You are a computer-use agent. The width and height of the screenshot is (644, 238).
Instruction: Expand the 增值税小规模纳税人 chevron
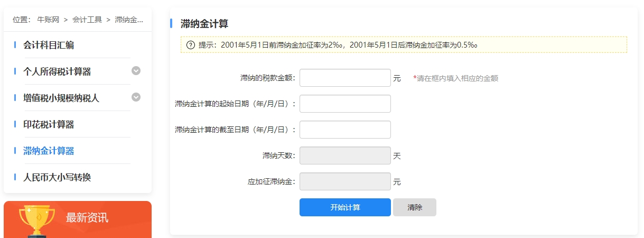tap(136, 97)
